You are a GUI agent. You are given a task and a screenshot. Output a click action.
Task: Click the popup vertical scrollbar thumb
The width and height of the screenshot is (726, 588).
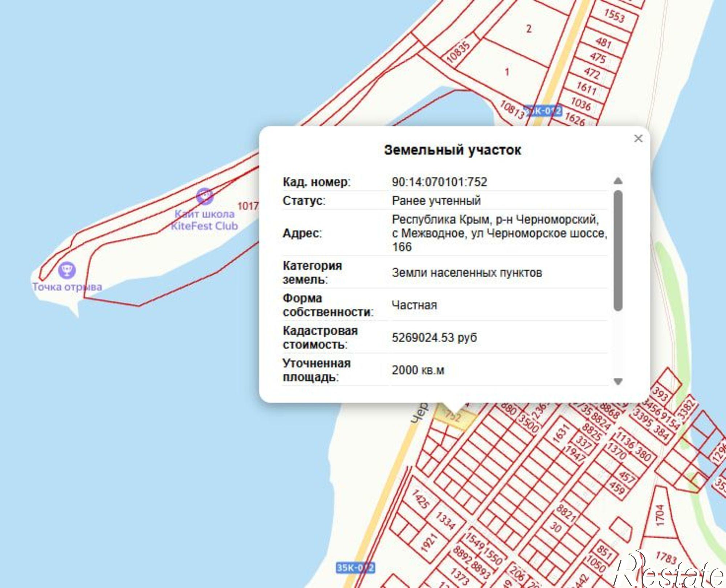click(618, 250)
